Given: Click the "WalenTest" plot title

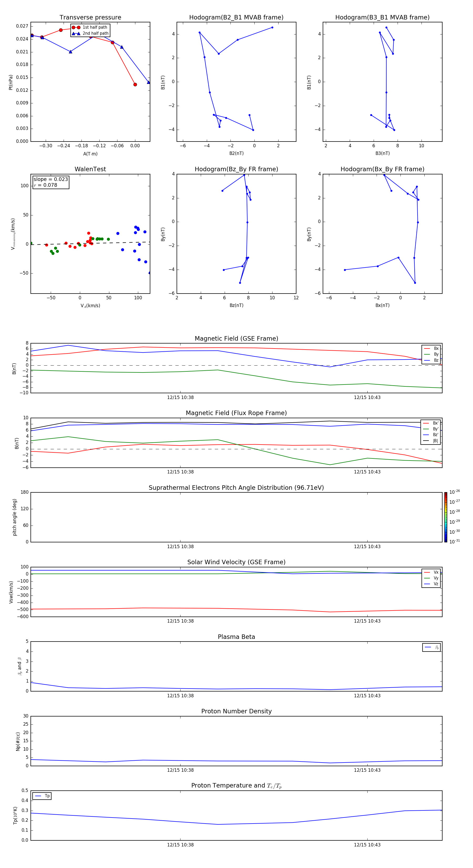Looking at the screenshot, I should point(90,169).
